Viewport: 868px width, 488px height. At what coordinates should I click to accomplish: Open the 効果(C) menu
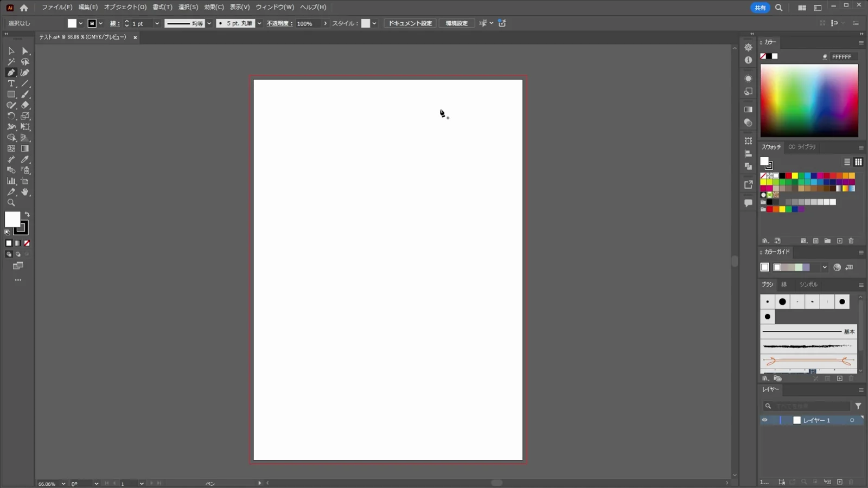pos(214,7)
